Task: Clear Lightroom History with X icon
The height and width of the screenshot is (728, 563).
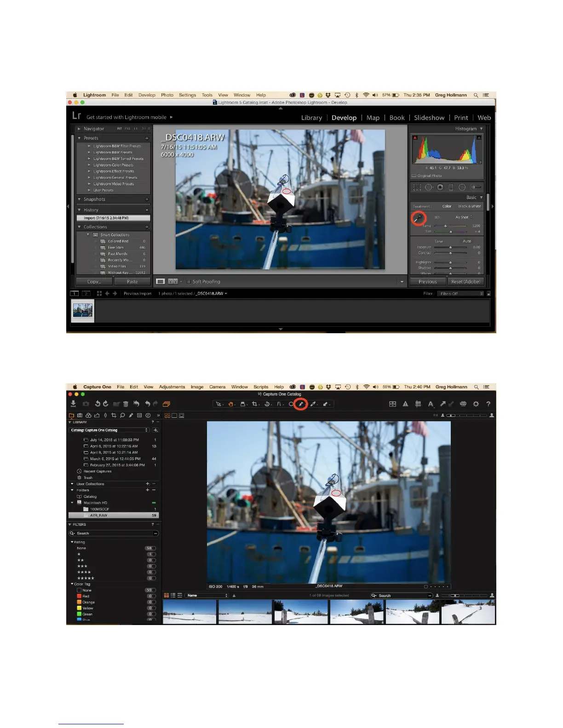Action: click(147, 210)
